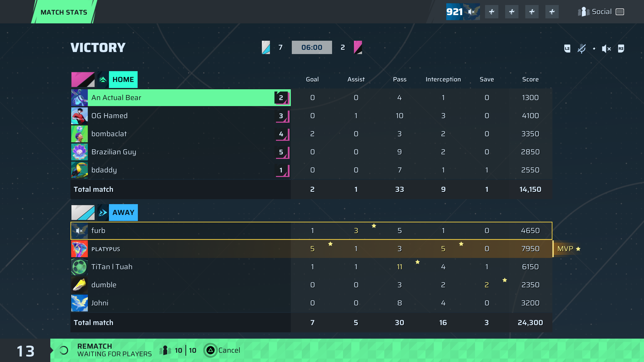Image resolution: width=644 pixels, height=362 pixels.
Task: Click the AWAY team arrow emblem
Action: pos(103,212)
